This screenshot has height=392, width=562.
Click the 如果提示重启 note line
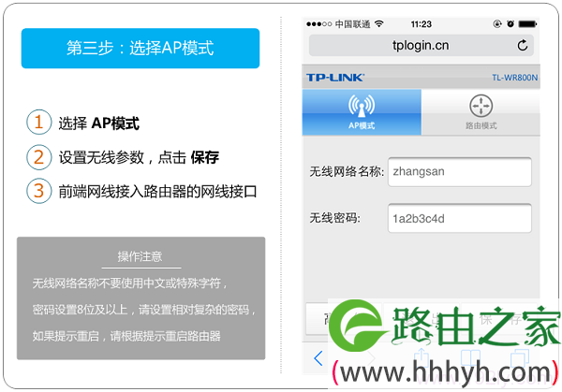click(x=126, y=336)
